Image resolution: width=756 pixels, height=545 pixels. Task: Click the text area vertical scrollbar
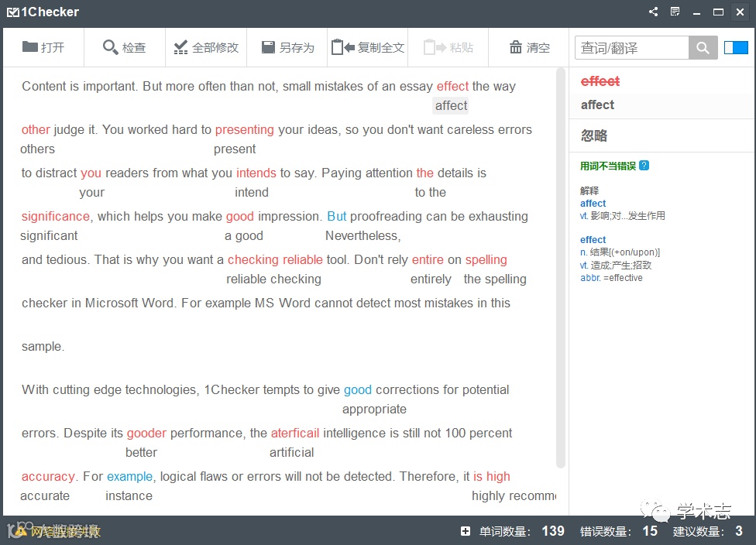point(560,267)
